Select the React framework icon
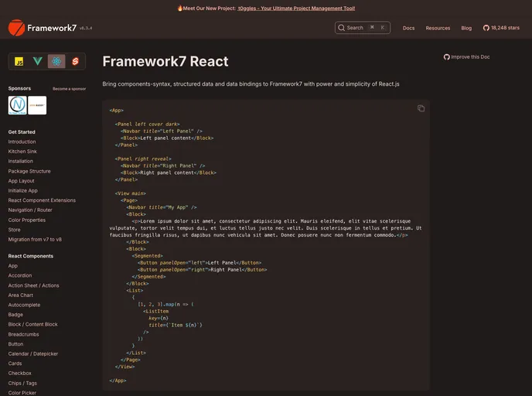Screen dimensions: 532x396 click(x=56, y=61)
